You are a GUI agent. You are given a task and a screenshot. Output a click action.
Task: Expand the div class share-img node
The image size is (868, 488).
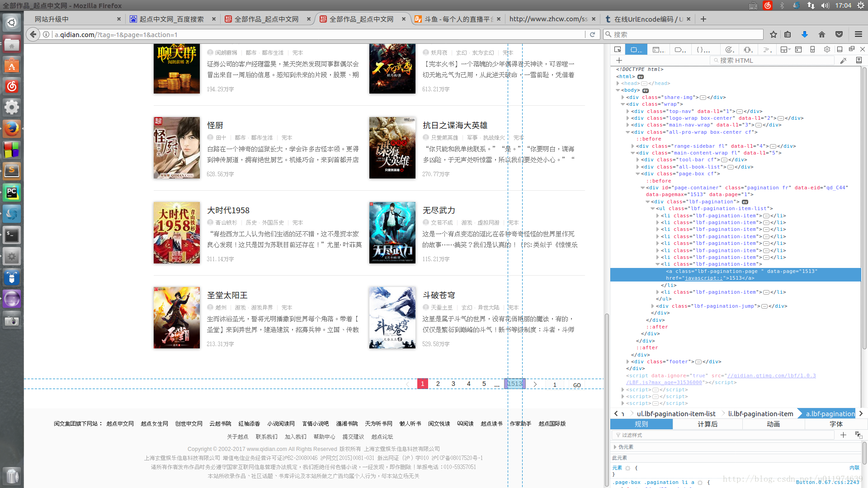click(x=623, y=97)
